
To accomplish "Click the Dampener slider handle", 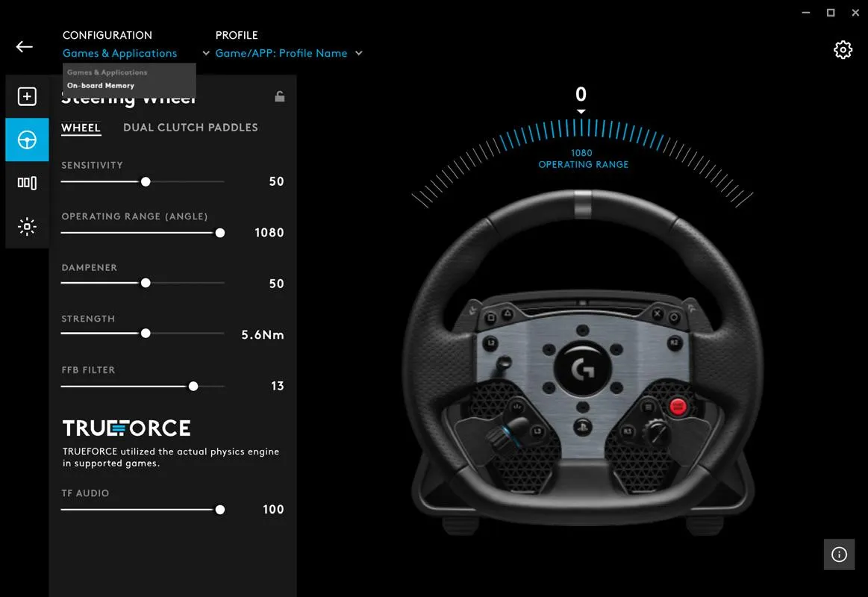I will [146, 283].
